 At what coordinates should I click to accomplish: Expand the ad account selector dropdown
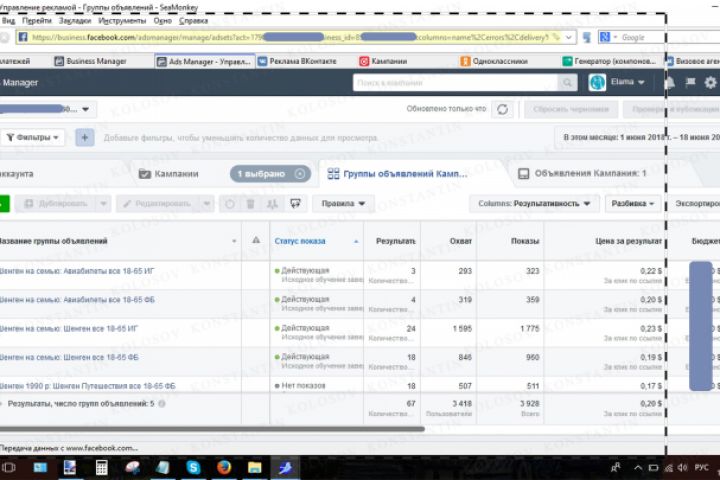pos(85,109)
